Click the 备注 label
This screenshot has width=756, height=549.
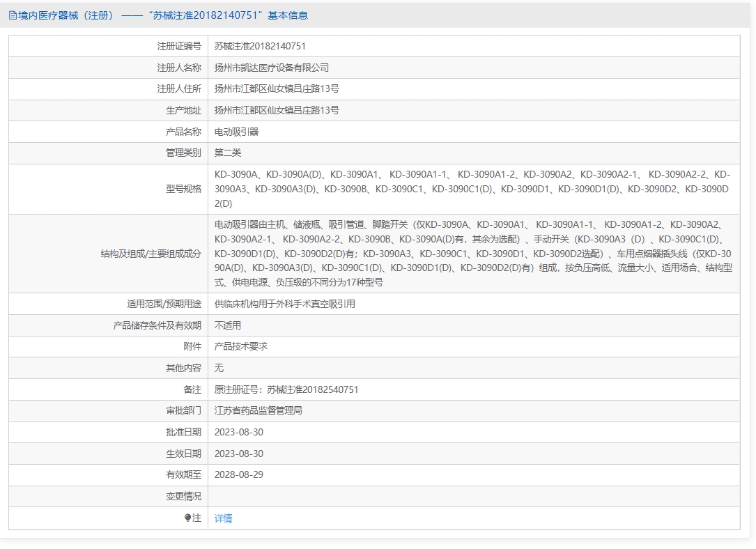tap(192, 389)
